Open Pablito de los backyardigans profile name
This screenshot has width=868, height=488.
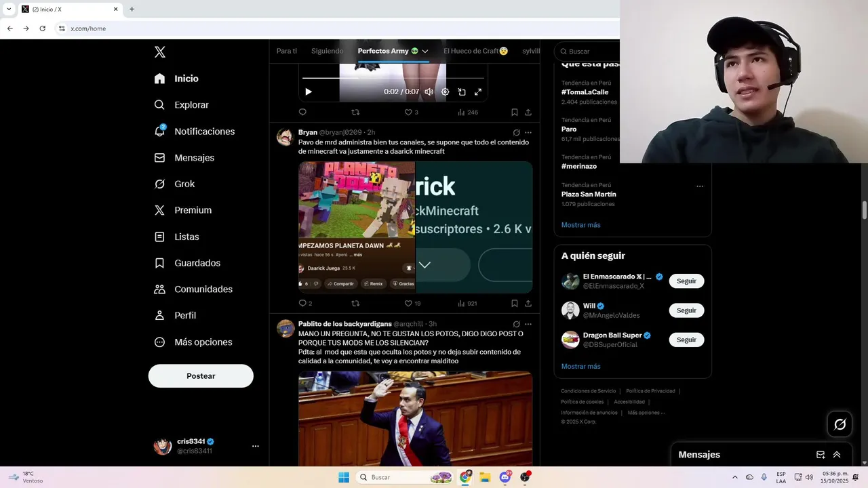click(344, 324)
